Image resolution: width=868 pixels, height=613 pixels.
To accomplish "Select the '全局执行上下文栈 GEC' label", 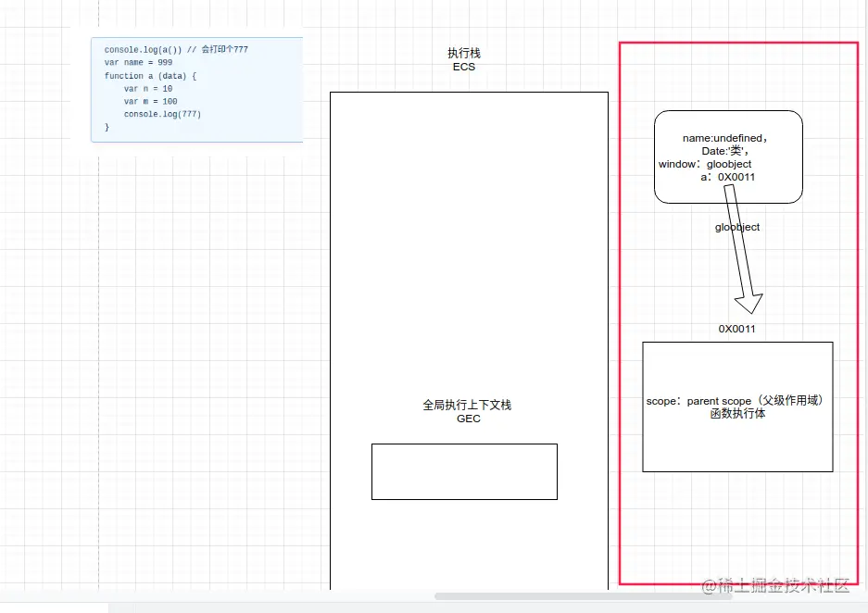I will coord(467,412).
